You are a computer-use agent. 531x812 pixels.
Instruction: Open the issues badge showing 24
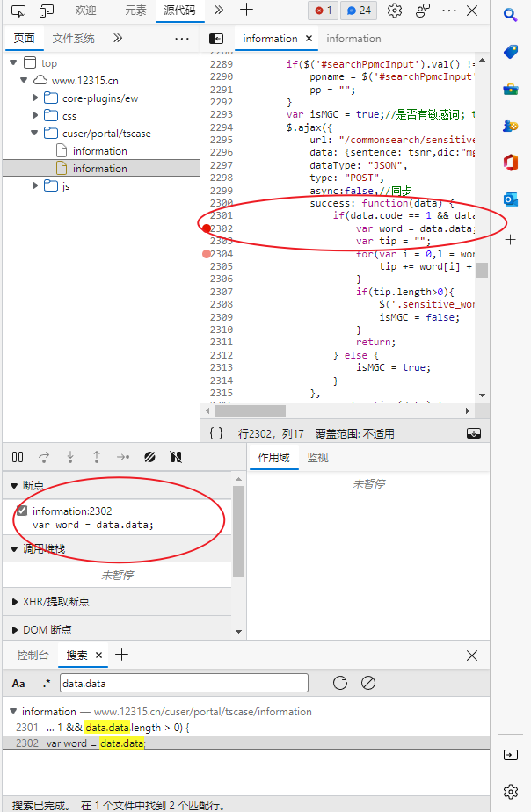359,11
